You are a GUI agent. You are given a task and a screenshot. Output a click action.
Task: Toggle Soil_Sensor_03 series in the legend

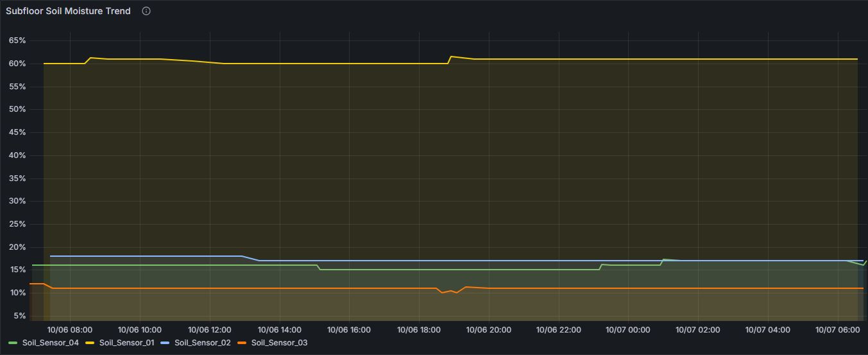tap(279, 343)
